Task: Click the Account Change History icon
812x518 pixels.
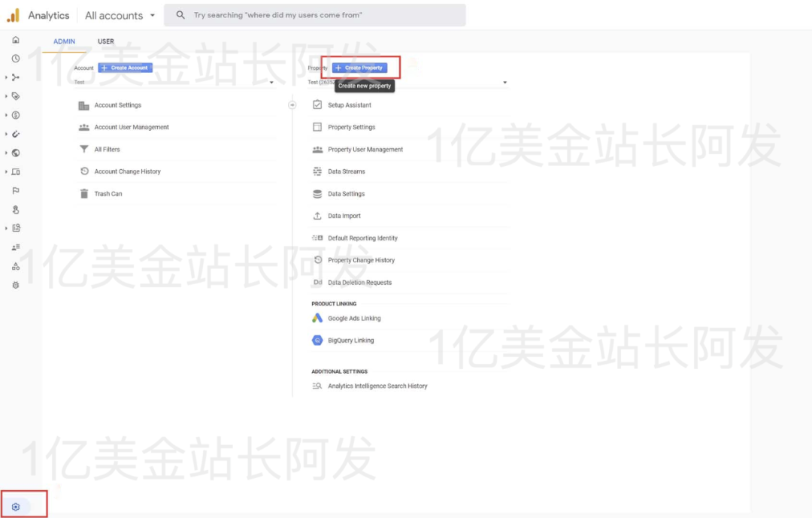Action: tap(84, 171)
